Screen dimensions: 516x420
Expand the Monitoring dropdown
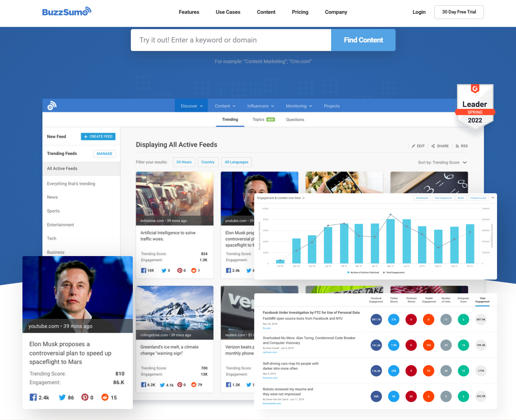[299, 106]
